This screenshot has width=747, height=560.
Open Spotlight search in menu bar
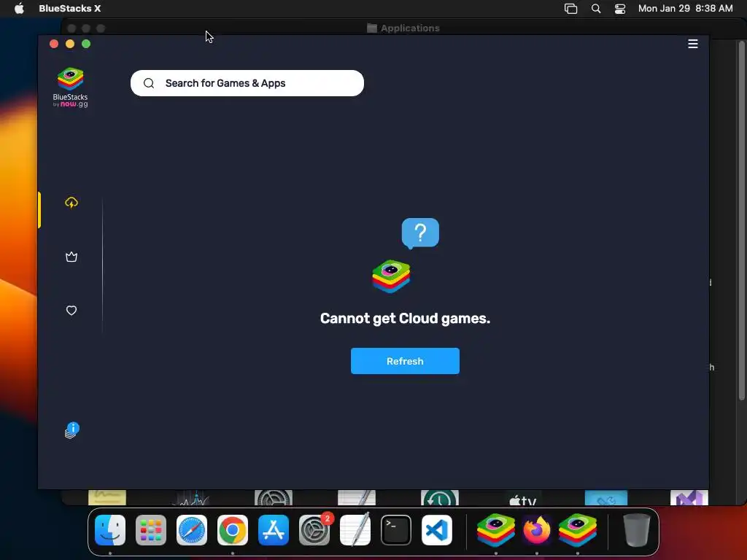coord(595,9)
